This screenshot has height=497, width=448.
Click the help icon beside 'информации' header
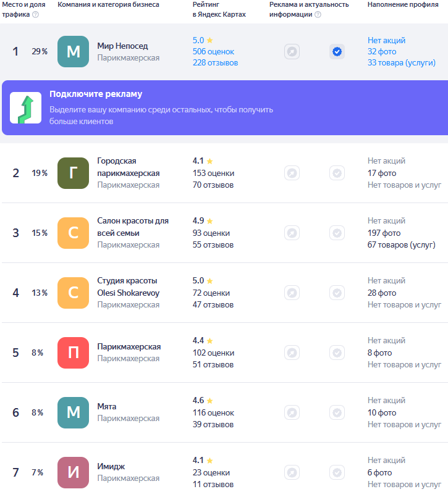(x=318, y=15)
